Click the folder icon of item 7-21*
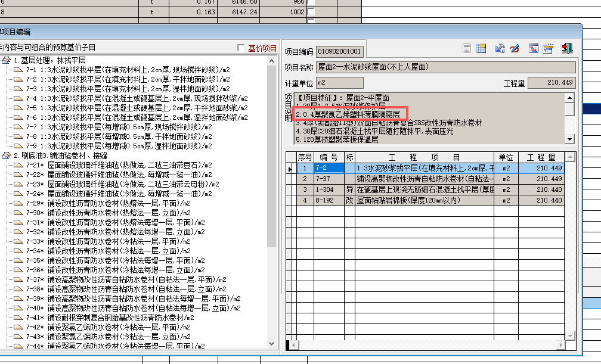The height and width of the screenshot is (364, 601). coord(18,165)
